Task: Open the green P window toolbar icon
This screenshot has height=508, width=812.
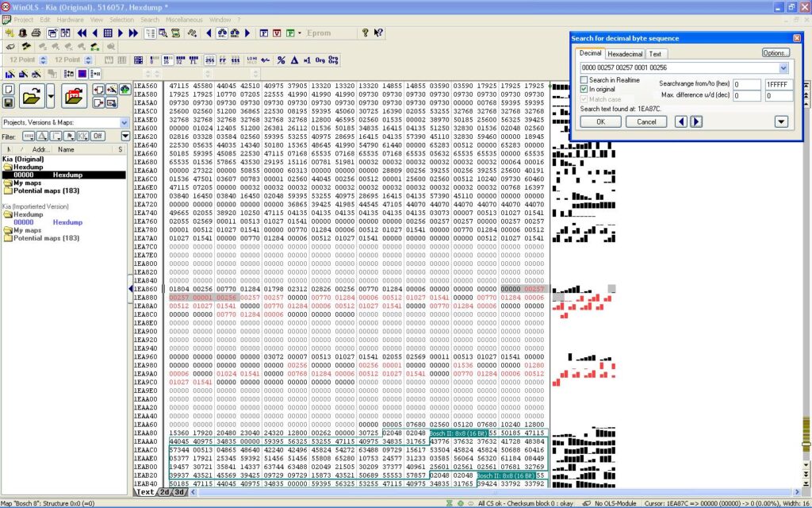Action: point(290,33)
